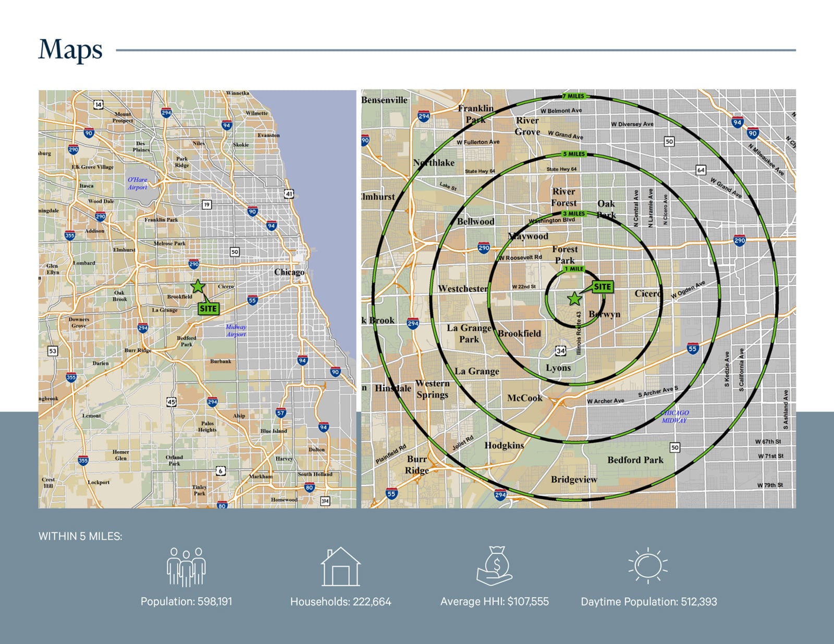Click the CHICAGO MIDWAY label on radius map
This screenshot has width=834, height=644.
(x=674, y=416)
